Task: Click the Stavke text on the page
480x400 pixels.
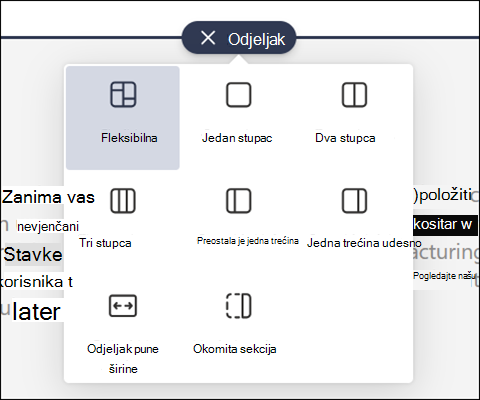Action: point(33,255)
